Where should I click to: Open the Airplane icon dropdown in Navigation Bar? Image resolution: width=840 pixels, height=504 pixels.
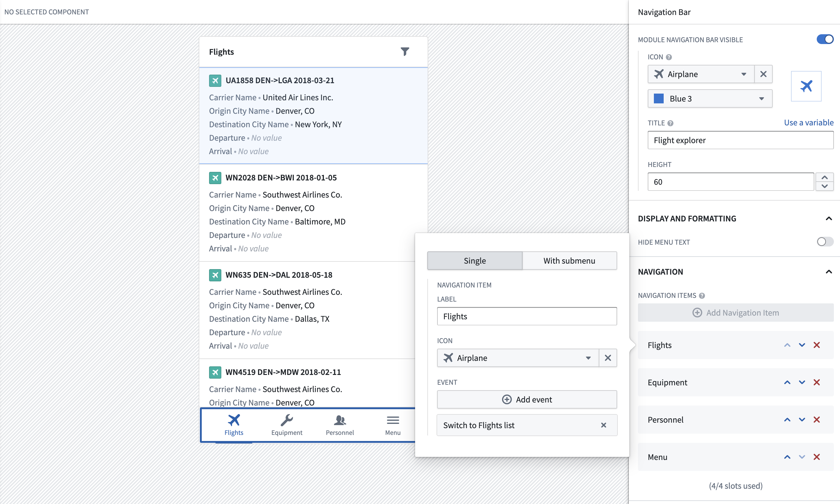point(701,74)
